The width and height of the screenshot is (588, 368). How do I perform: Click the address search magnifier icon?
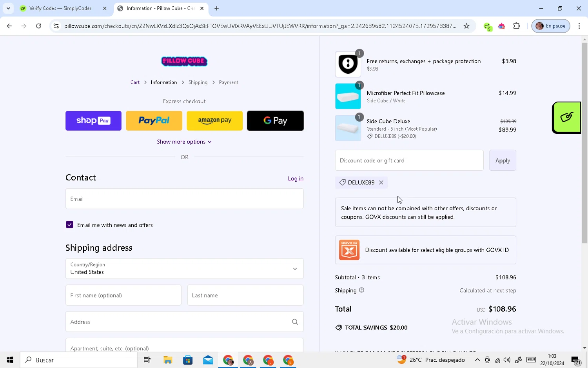point(295,322)
